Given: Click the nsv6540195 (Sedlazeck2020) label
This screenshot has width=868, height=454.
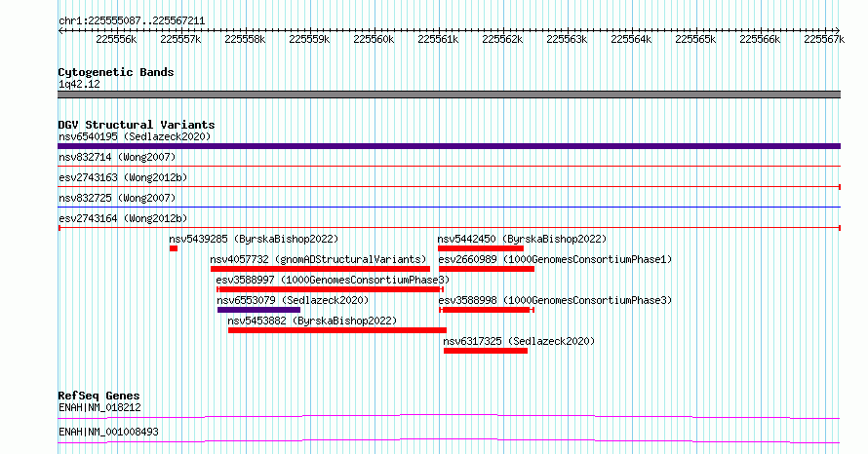Looking at the screenshot, I should [135, 136].
